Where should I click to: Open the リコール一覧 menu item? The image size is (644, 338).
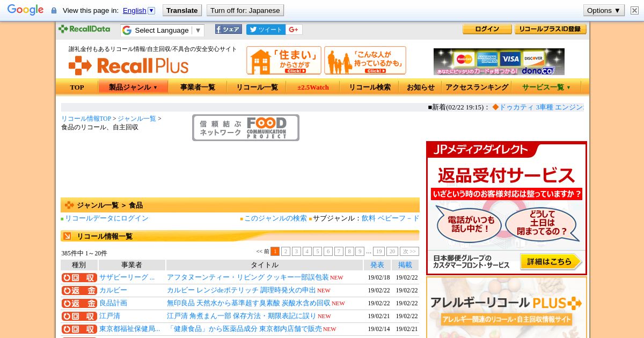257,87
